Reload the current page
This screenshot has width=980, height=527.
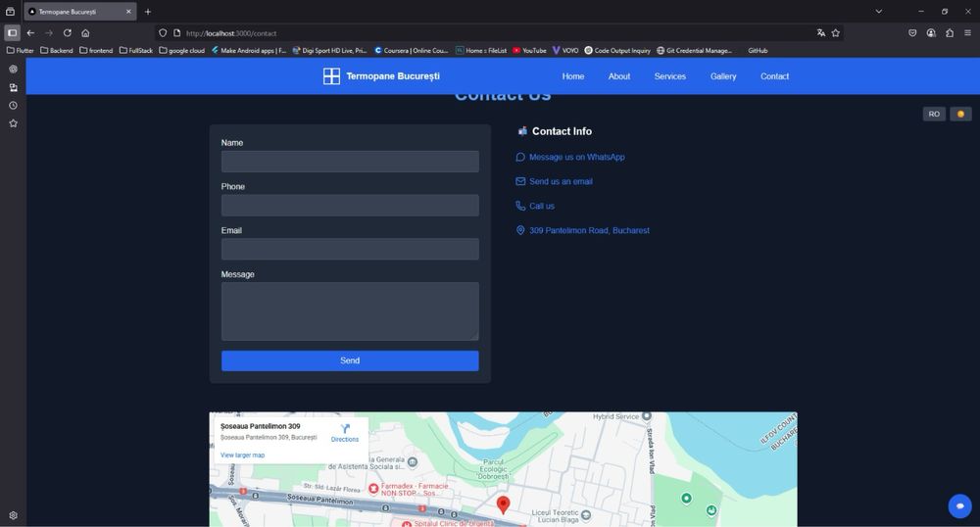(x=67, y=33)
